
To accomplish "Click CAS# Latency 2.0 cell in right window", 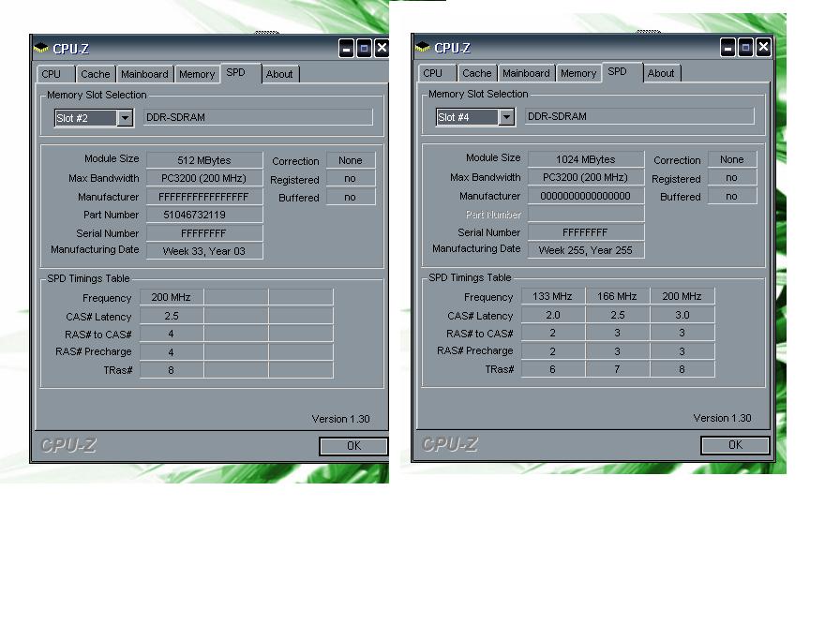I will pyautogui.click(x=552, y=315).
